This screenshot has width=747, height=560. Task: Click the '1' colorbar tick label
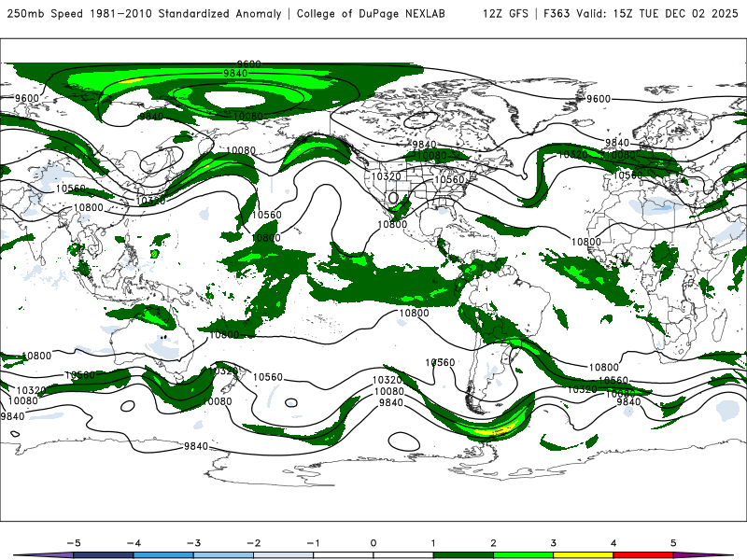tap(433, 543)
